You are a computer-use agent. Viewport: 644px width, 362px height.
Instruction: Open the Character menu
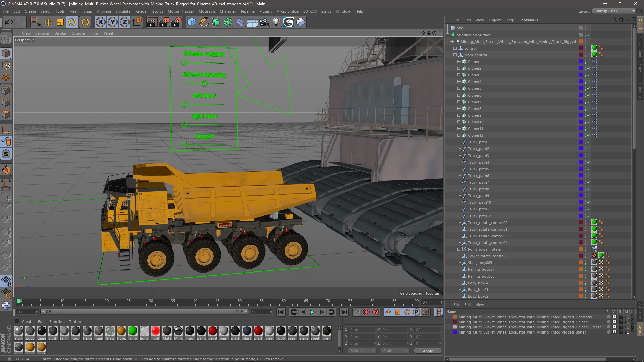(x=228, y=11)
